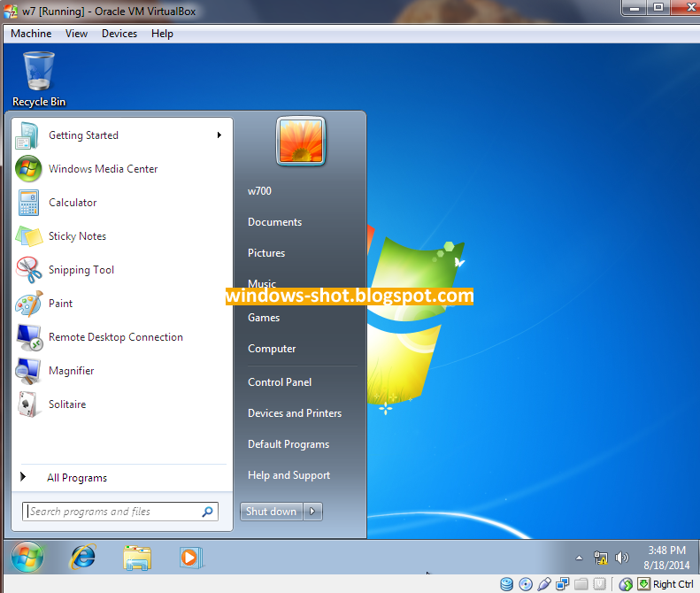Click the Snipping Tool label
Screen dimensions: 700x593
(81, 270)
